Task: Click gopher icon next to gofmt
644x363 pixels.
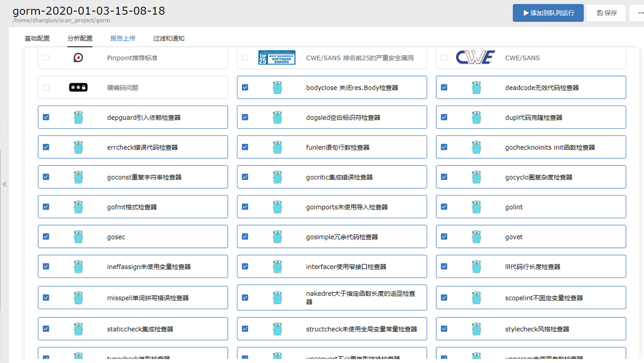Action: [x=78, y=207]
